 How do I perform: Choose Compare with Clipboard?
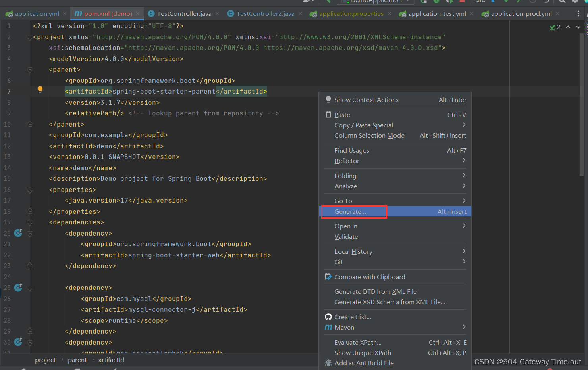395,277
